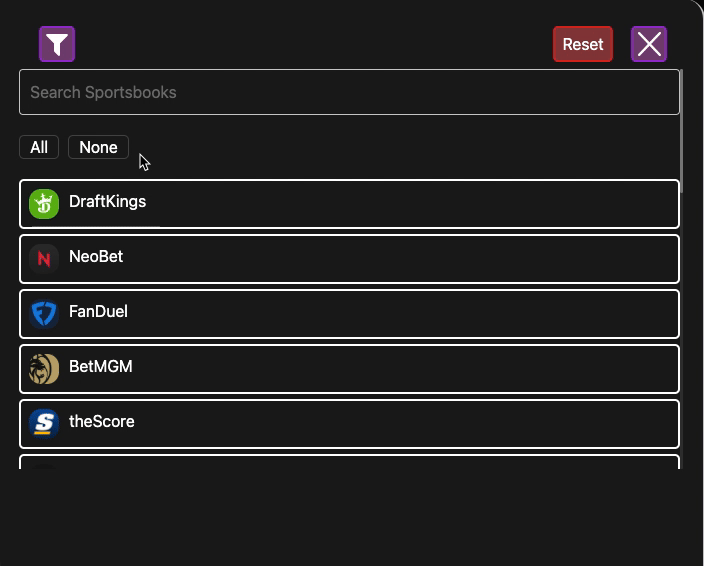The width and height of the screenshot is (704, 566).
Task: Click the blue FanDuel shield logo
Action: pos(44,314)
